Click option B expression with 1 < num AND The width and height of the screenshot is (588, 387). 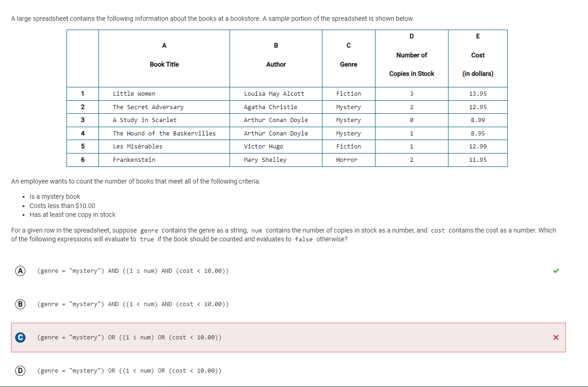(x=133, y=304)
